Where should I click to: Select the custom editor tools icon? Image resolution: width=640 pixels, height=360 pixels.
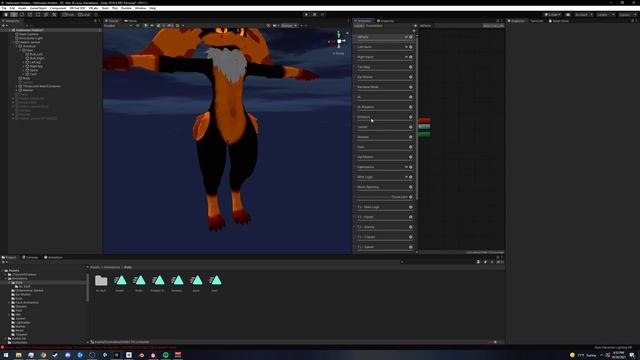click(x=54, y=15)
